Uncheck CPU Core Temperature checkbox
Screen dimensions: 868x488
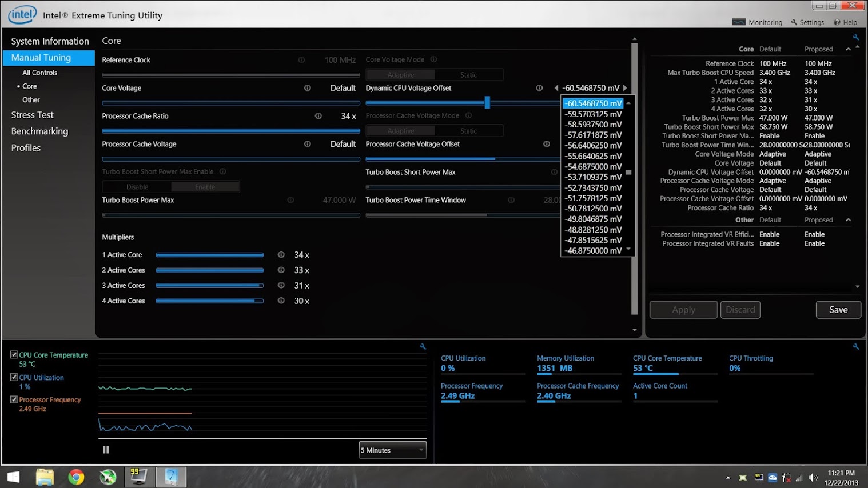[x=14, y=355]
